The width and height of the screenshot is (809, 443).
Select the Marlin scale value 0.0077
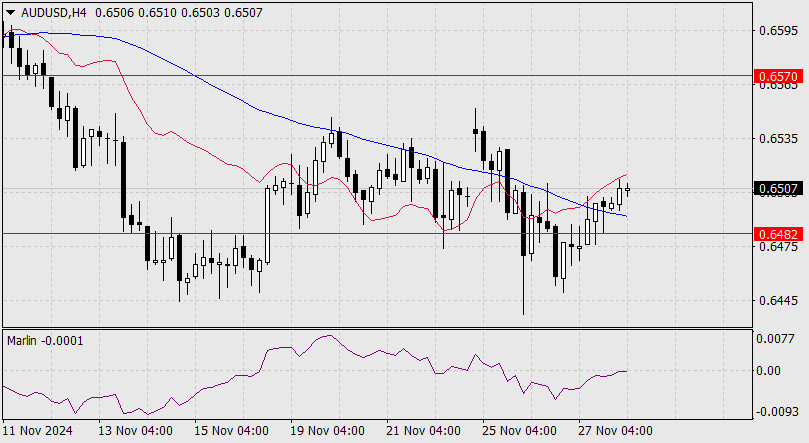pos(775,338)
